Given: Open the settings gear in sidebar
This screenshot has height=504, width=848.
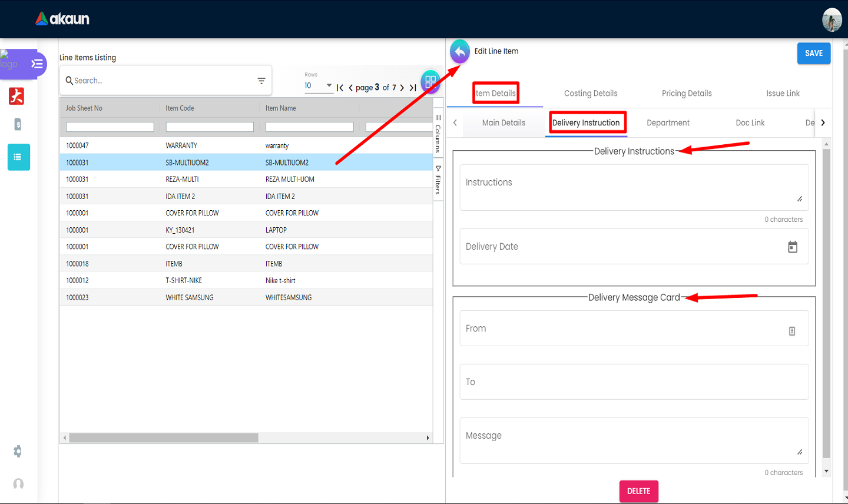Looking at the screenshot, I should click(x=18, y=452).
